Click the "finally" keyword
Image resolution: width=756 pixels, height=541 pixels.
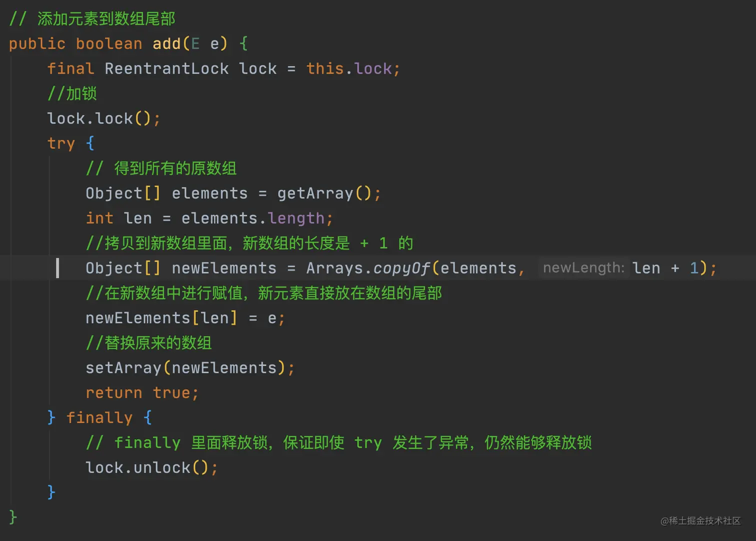pos(99,417)
